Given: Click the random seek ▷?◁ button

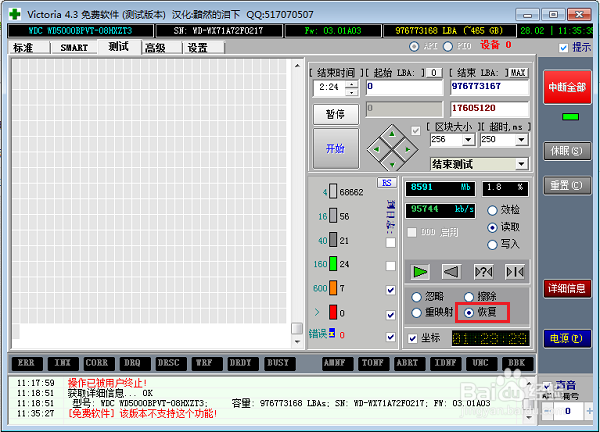Looking at the screenshot, I should [483, 272].
